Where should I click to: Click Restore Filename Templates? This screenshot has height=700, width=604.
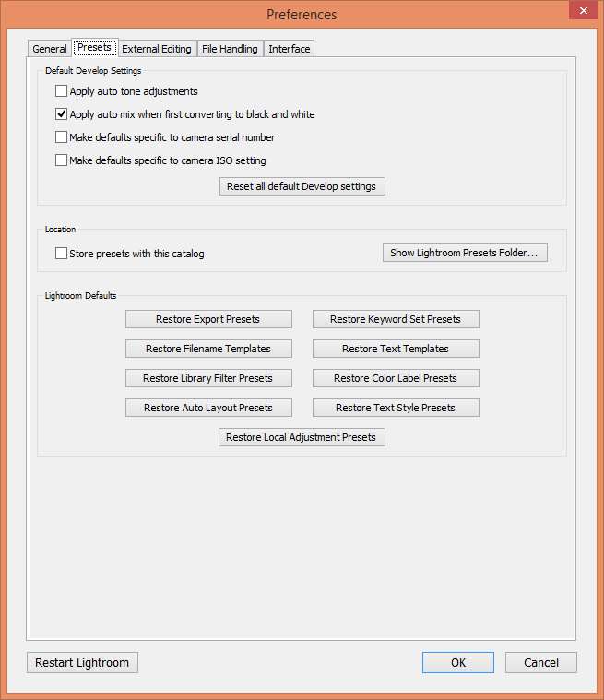[208, 349]
